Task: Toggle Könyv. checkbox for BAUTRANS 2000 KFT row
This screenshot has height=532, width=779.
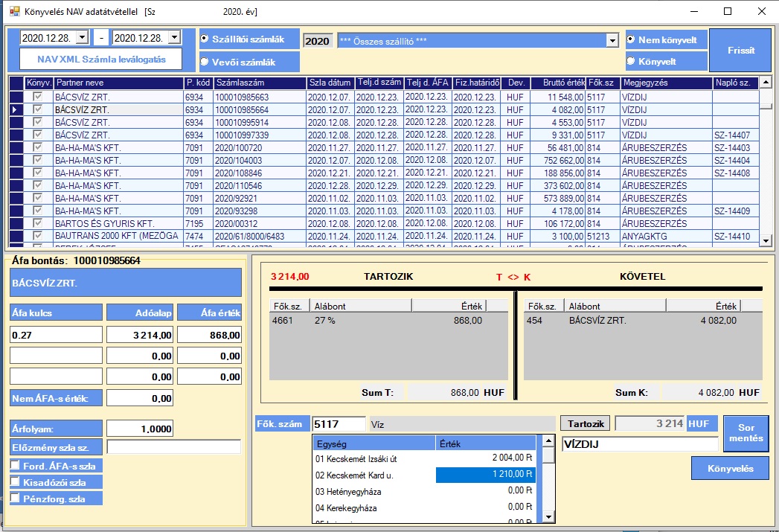Action: tap(37, 236)
